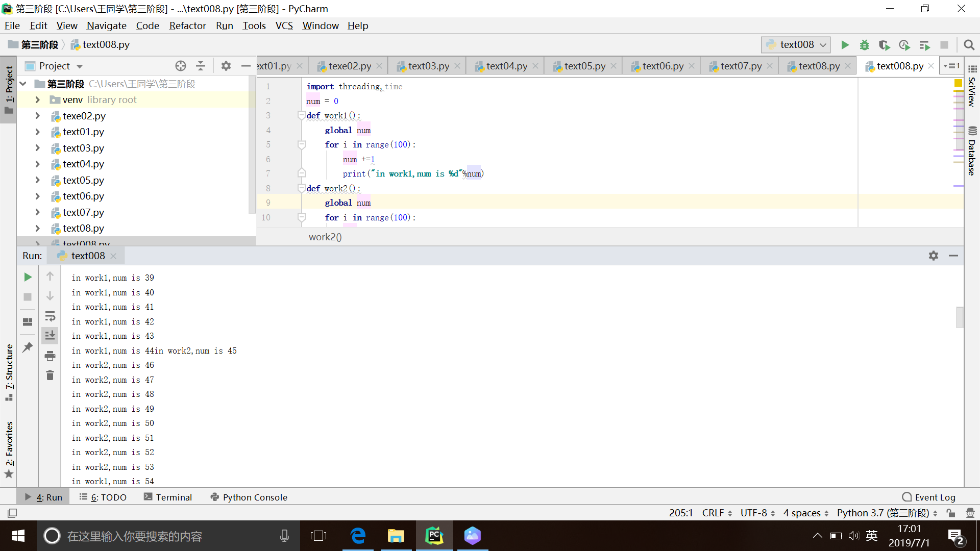Click the up stack trace arrow
Viewport: 980px width, 551px height.
tap(50, 276)
